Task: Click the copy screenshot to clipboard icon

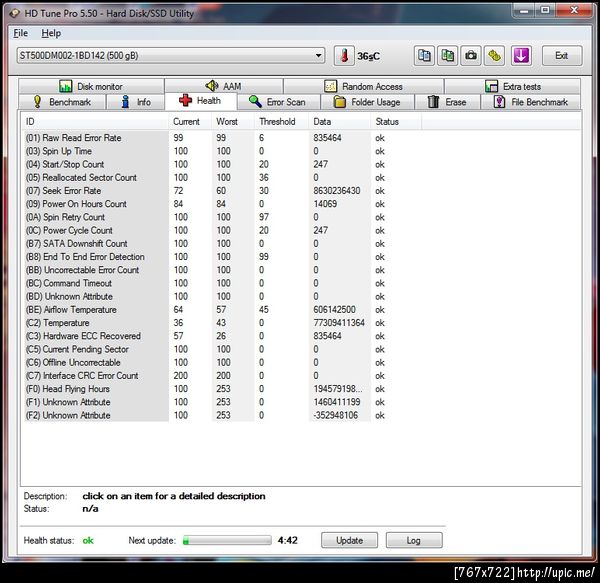Action: (x=447, y=56)
